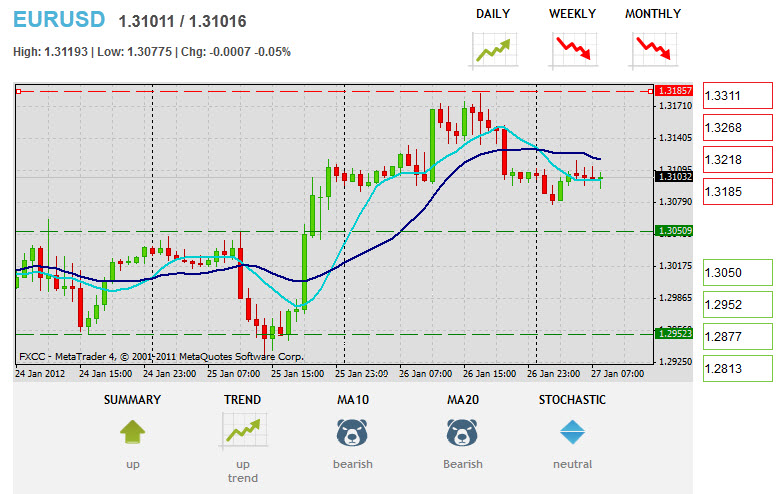Click the DAILY green uptrend icon
Image resolution: width=782 pixels, height=494 pixels.
pos(494,50)
